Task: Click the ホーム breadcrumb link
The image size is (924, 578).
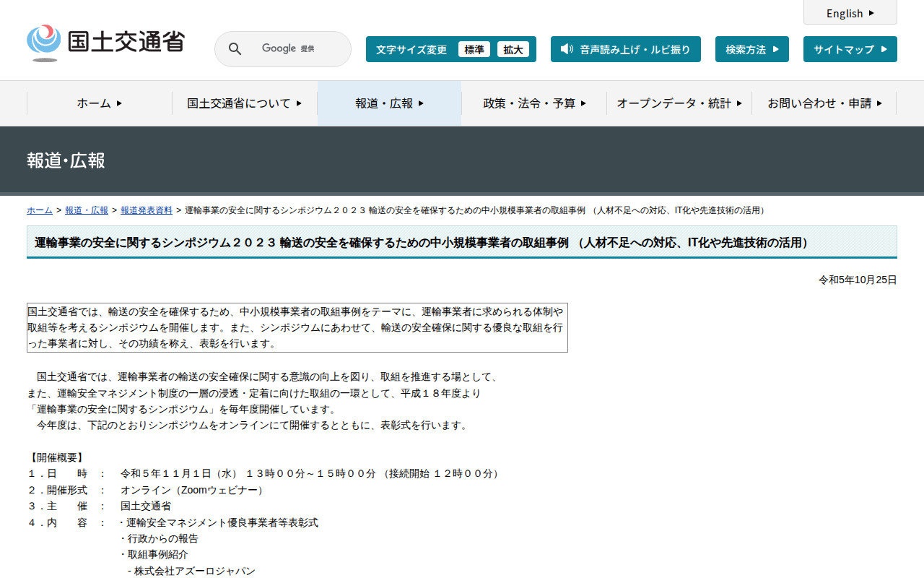Action: (x=40, y=210)
